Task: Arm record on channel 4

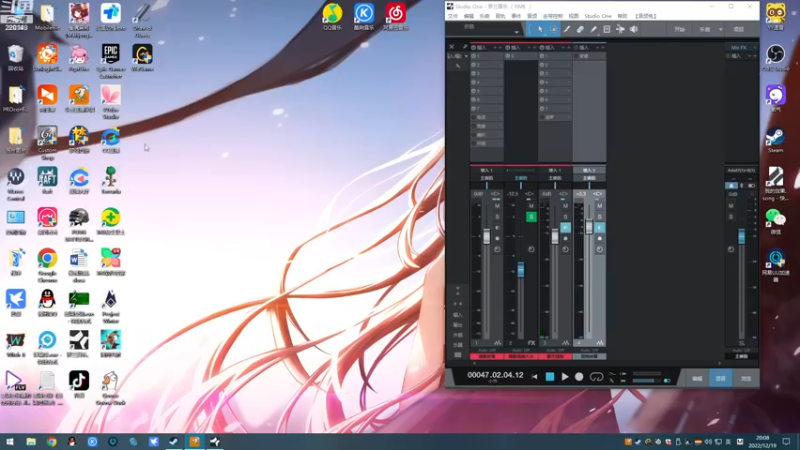Action: coord(599,238)
